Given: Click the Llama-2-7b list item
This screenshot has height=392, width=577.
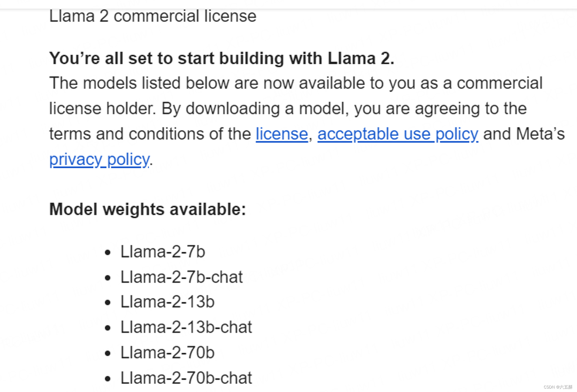Looking at the screenshot, I should [x=163, y=252].
